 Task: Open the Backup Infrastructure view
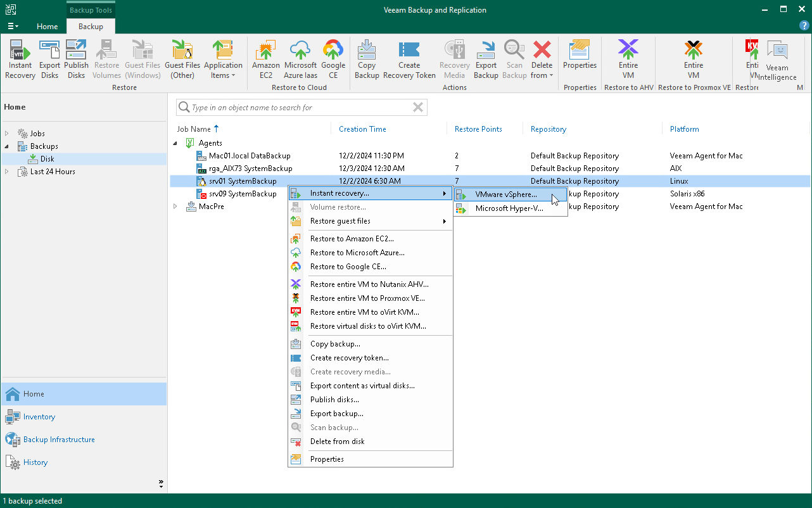pyautogui.click(x=84, y=440)
